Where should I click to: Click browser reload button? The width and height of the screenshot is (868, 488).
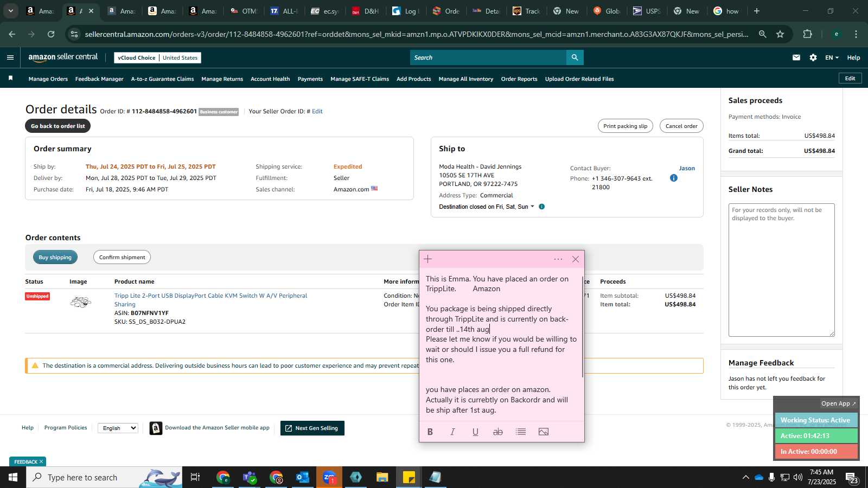coord(51,34)
